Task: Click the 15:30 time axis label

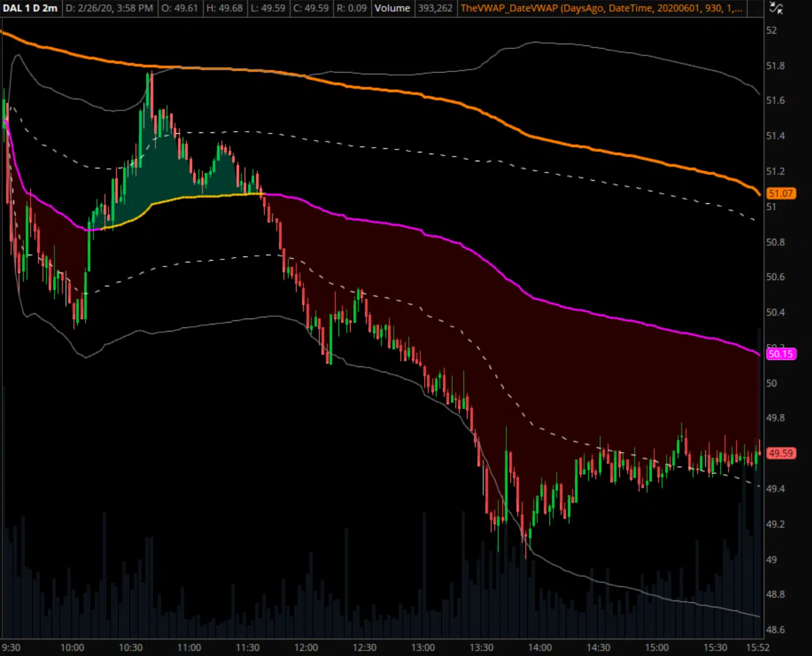Action: (x=715, y=648)
